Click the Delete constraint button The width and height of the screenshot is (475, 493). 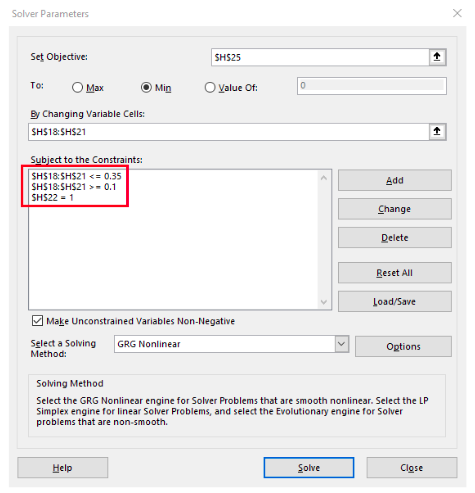(395, 238)
